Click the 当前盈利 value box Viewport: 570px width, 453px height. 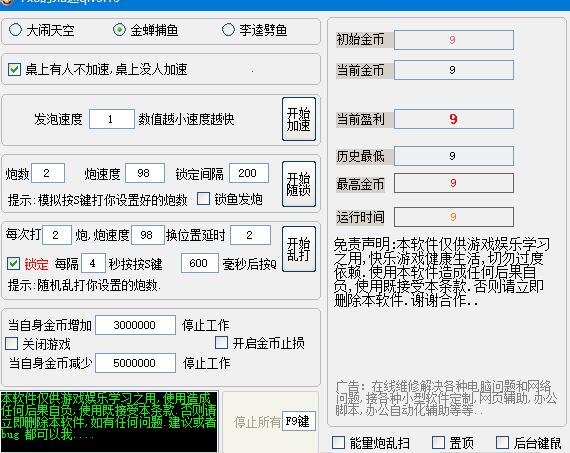454,119
